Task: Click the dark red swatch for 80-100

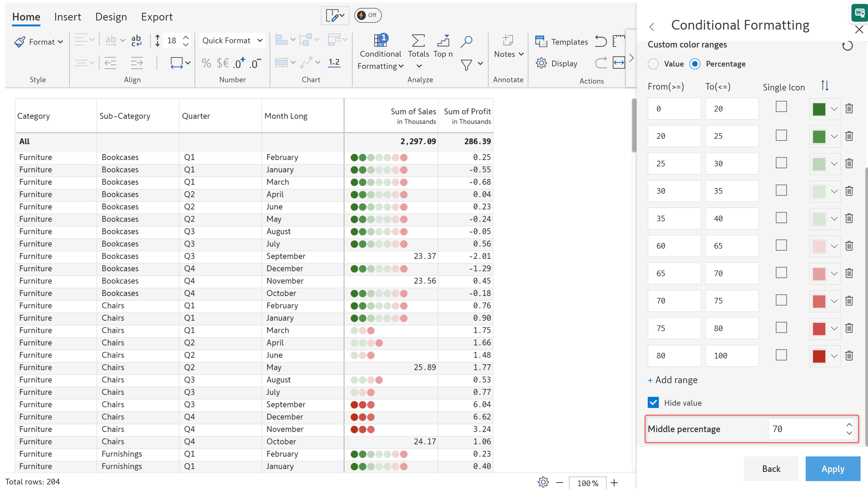Action: pos(819,356)
